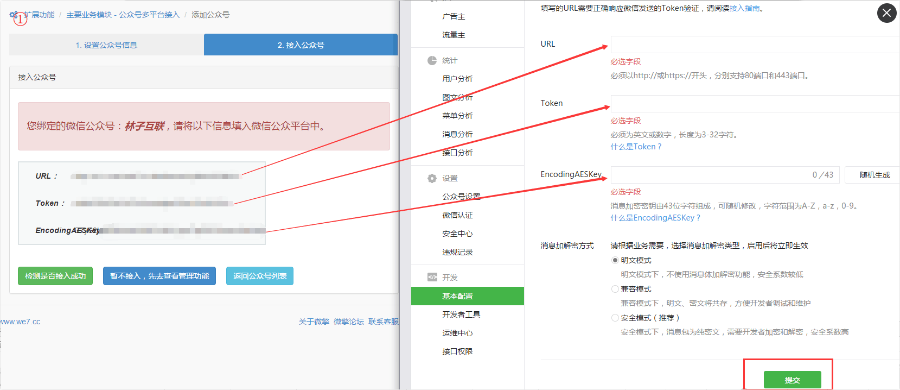Screen dimensions: 900x390
Task: Open 消息分析 menu item
Action: [457, 134]
